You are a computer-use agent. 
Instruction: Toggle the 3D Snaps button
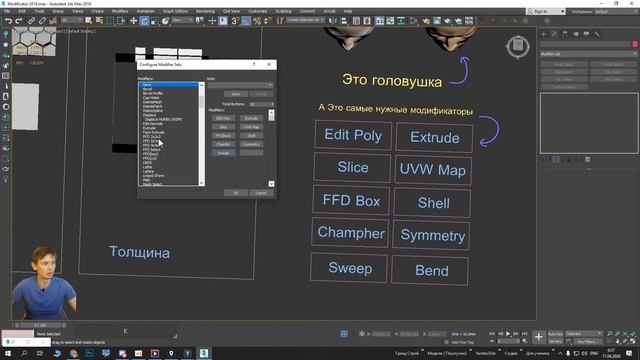(235, 21)
